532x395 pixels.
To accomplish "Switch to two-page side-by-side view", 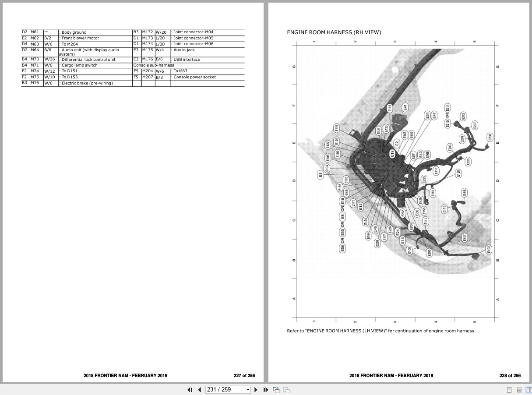I will click(x=528, y=390).
